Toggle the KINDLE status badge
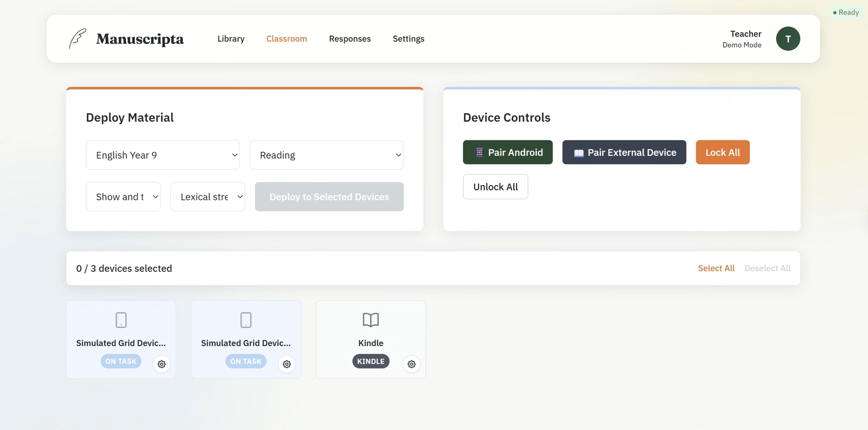Screen dimensions: 868x430 [x=371, y=361]
